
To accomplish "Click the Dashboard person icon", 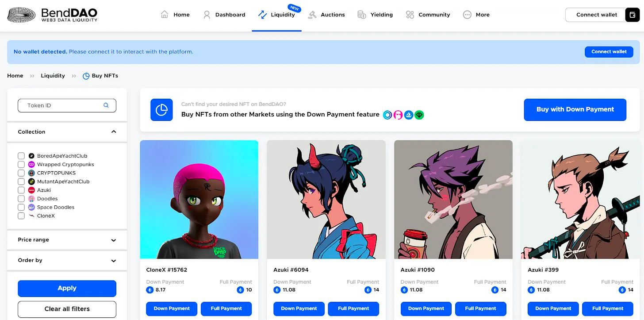I will [207, 15].
